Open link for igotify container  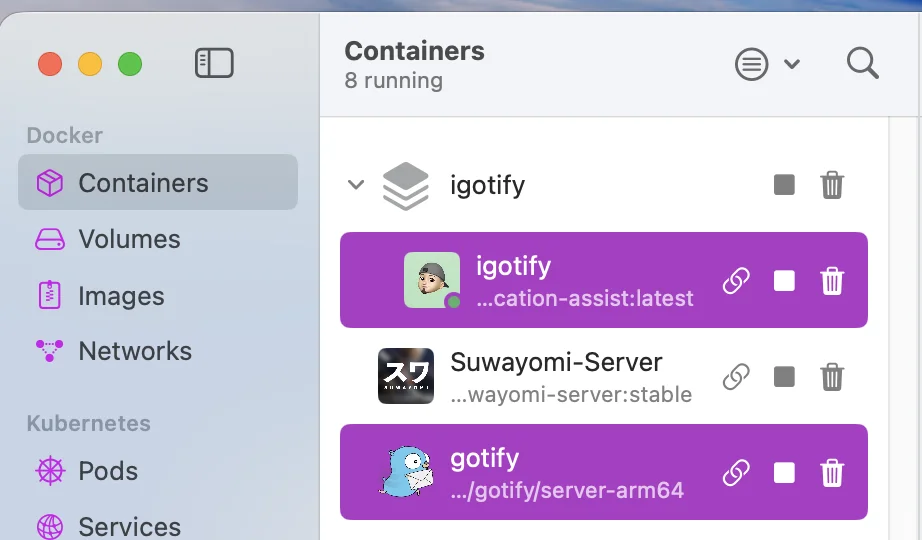tap(736, 281)
